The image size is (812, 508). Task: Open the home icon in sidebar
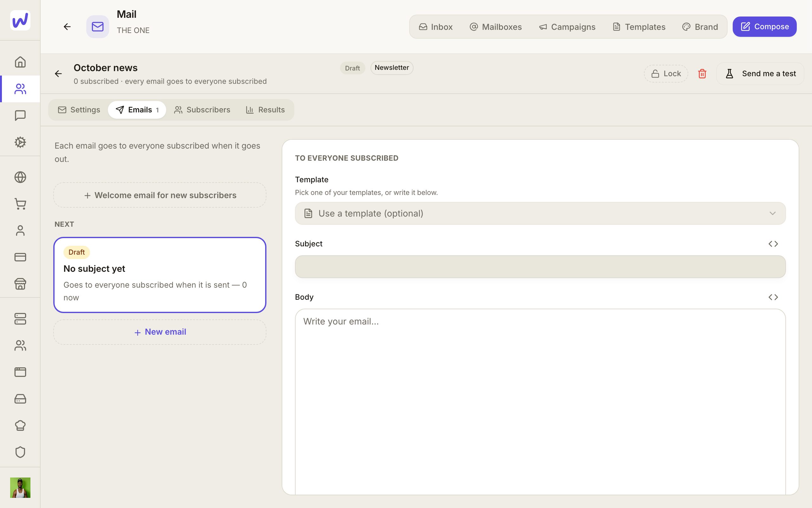[20, 62]
